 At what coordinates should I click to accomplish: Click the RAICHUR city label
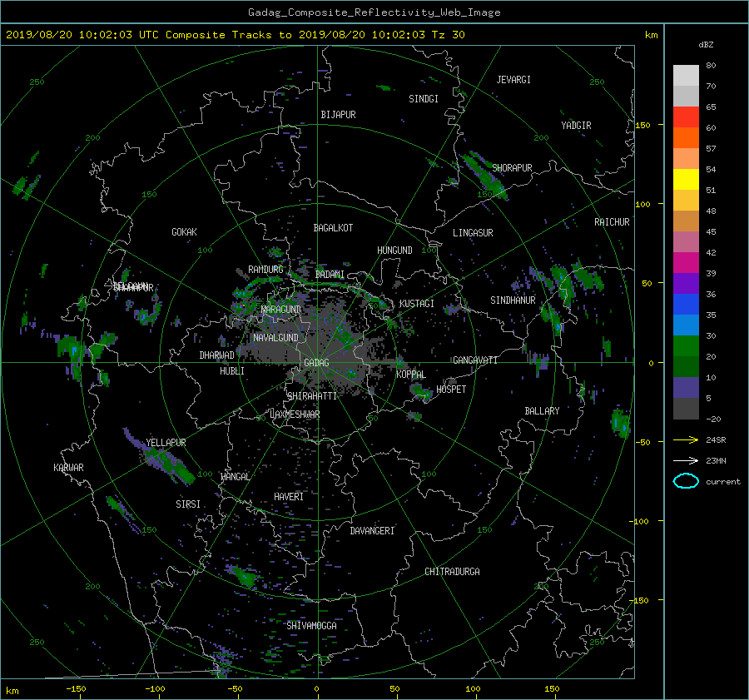[x=612, y=222]
